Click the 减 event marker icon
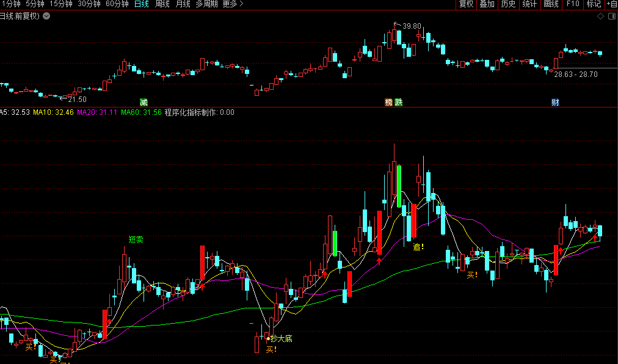 pos(144,102)
